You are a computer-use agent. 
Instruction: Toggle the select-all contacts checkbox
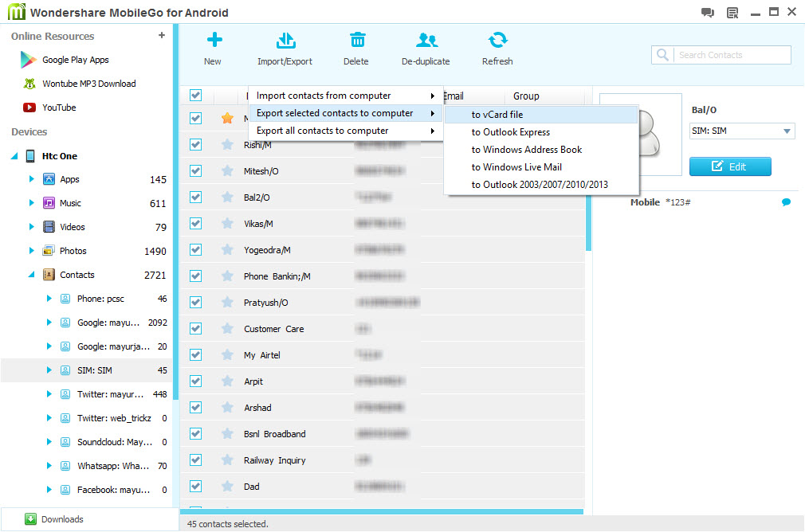point(195,96)
